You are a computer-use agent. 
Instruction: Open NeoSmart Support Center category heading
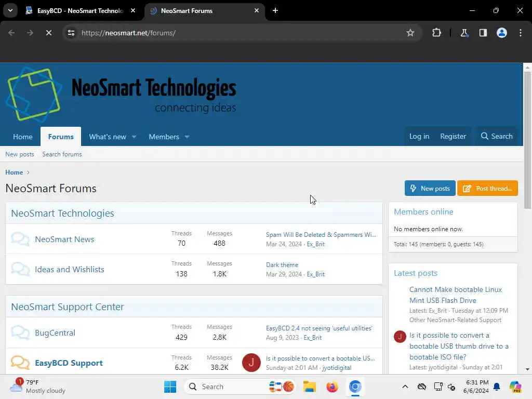[68, 307]
